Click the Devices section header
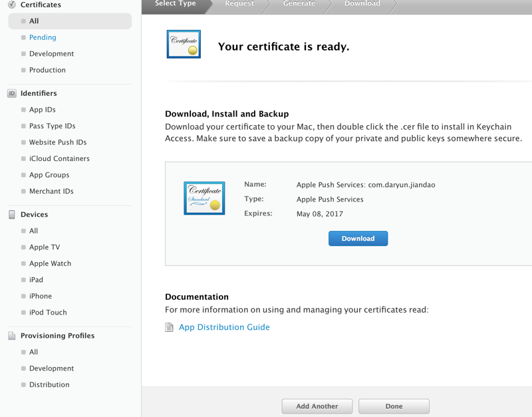 click(x=35, y=214)
